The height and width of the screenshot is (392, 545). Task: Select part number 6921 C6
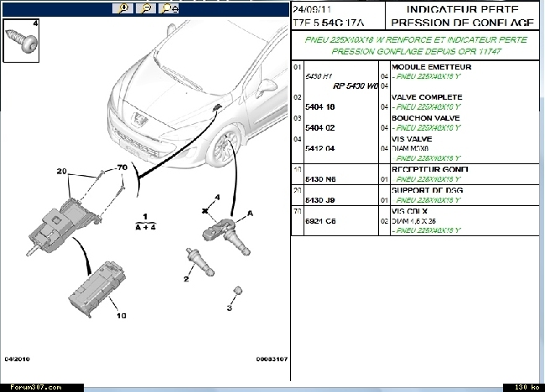pos(320,221)
